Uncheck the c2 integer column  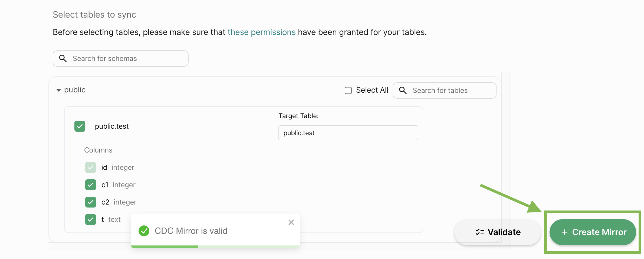point(91,202)
